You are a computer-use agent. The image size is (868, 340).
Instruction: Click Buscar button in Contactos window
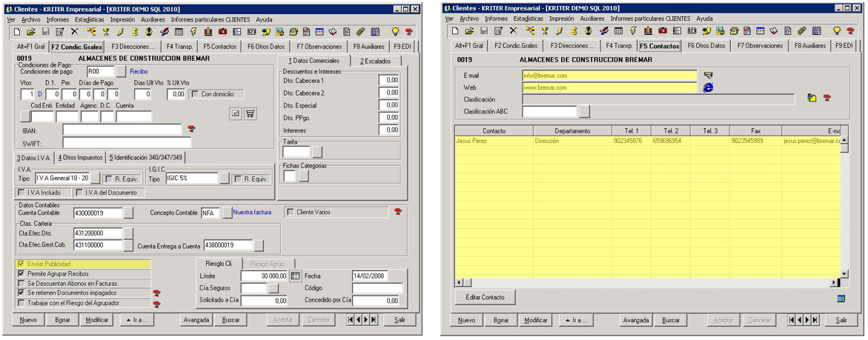pos(671,321)
